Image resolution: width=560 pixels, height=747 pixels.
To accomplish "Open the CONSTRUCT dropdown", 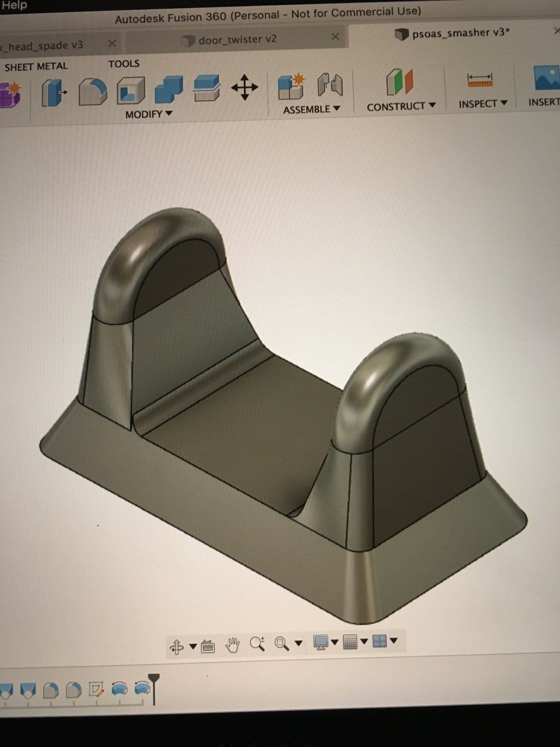I will click(x=401, y=106).
